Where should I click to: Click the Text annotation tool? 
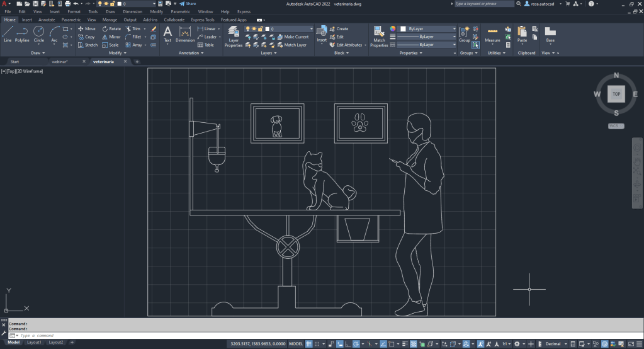(x=167, y=34)
